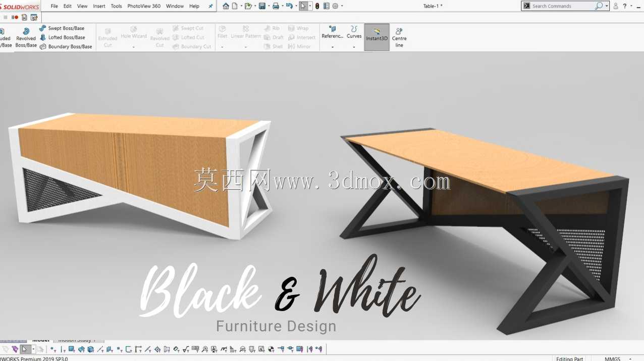Click the Intersect tool

point(302,37)
